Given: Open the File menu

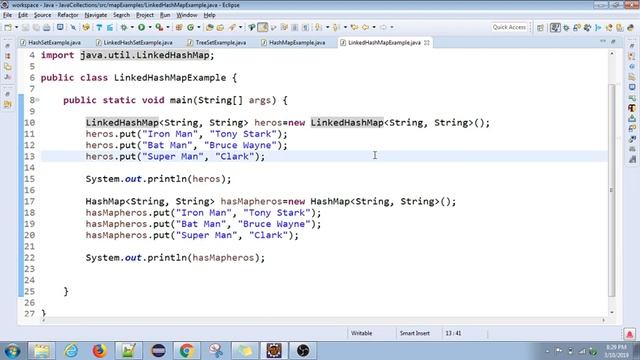Looking at the screenshot, I should [x=7, y=15].
